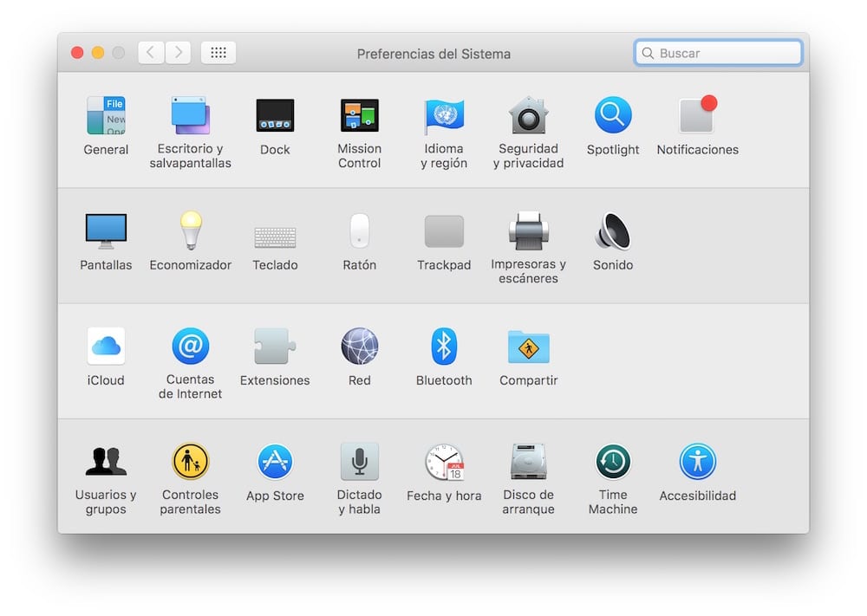The width and height of the screenshot is (867, 616).
Task: Open iCloud preferences
Action: [x=106, y=347]
